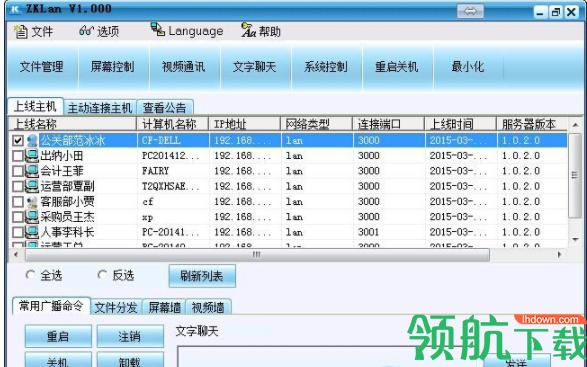Click the ZKLan title bar logo
This screenshot has width=587, height=367.
pos(15,9)
